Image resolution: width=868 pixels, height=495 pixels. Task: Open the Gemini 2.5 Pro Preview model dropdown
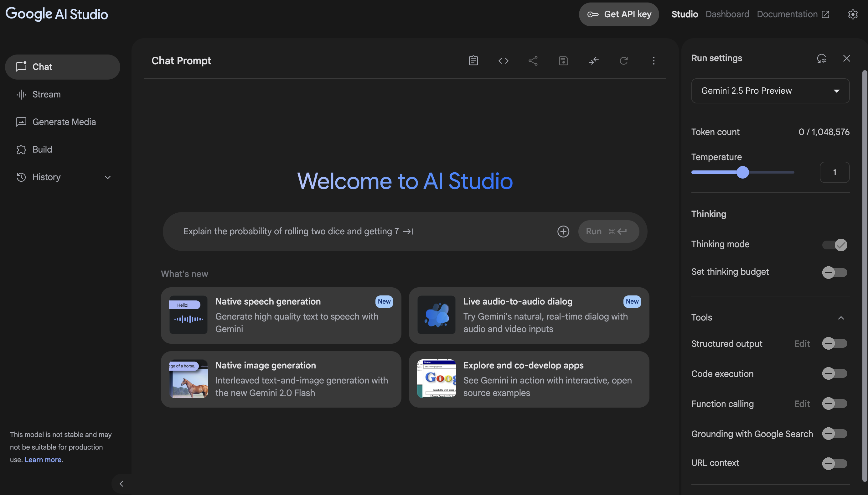click(x=770, y=91)
